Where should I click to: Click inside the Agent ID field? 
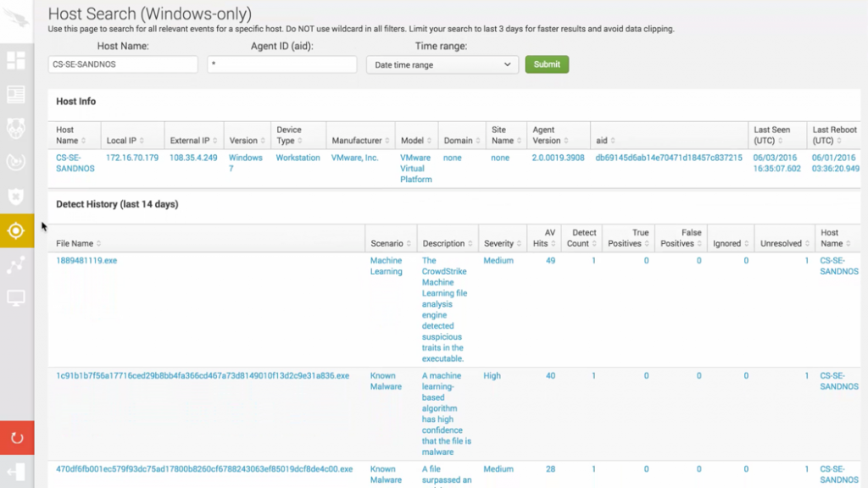(x=281, y=64)
